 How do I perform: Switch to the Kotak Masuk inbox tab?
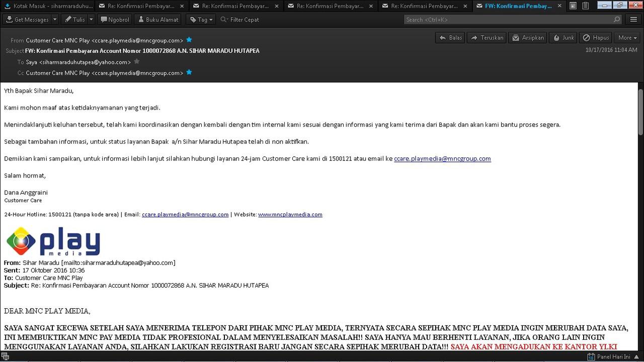pyautogui.click(x=47, y=6)
